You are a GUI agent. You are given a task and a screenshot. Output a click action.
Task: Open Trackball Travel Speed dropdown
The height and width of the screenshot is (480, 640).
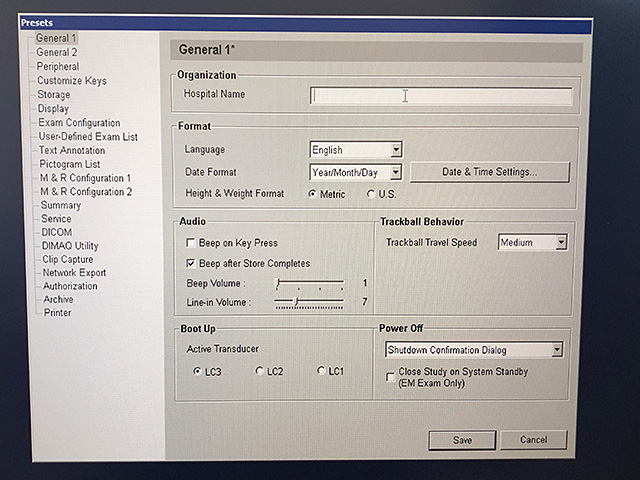(x=533, y=242)
